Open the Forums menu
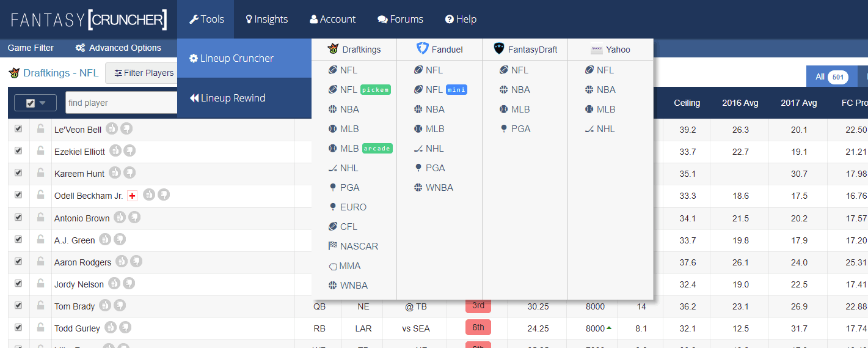 [x=400, y=19]
